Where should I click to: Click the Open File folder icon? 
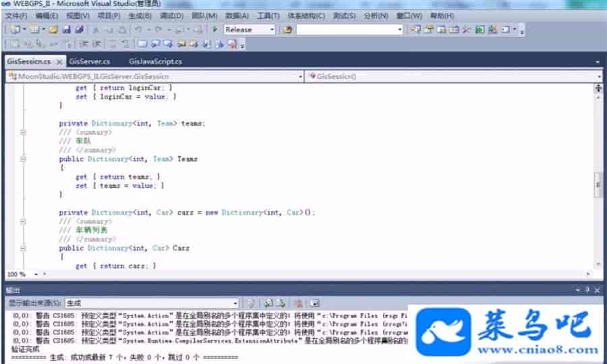[x=53, y=30]
